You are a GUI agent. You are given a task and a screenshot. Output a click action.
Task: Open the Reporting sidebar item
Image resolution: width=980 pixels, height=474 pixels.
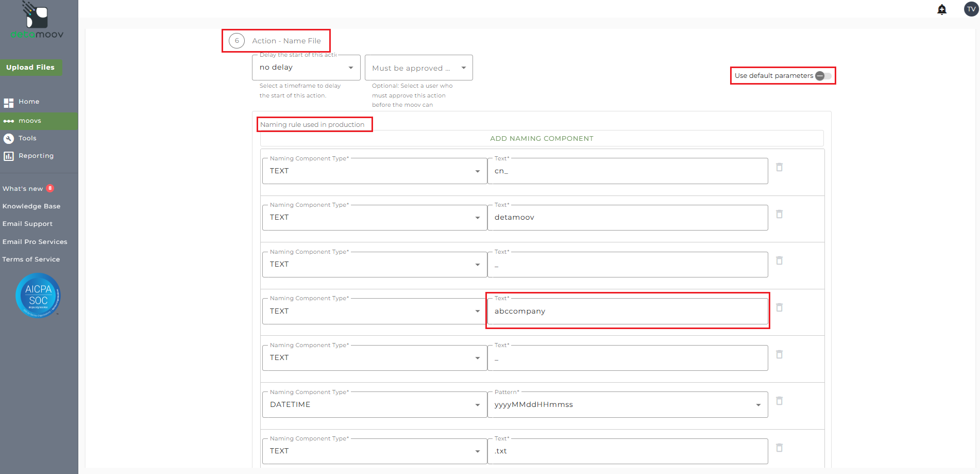36,156
